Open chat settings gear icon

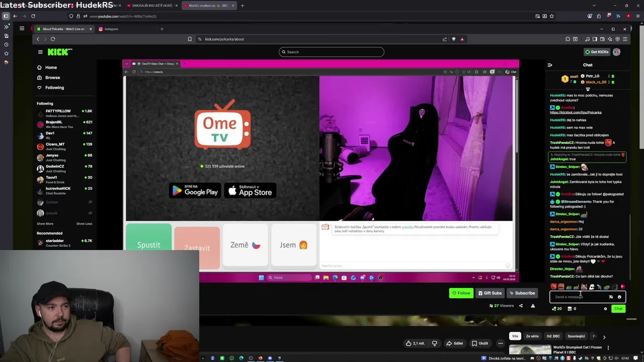(605, 309)
